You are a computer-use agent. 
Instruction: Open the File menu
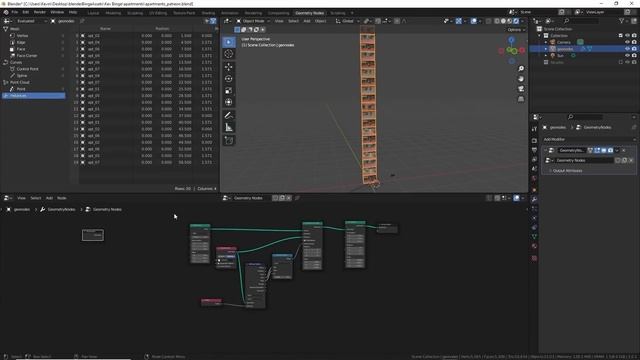tap(15, 12)
